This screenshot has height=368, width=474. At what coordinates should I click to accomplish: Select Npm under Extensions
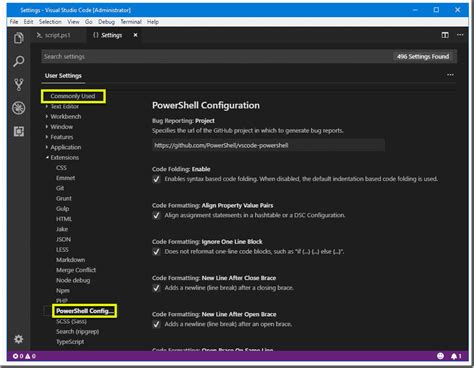pos(63,291)
